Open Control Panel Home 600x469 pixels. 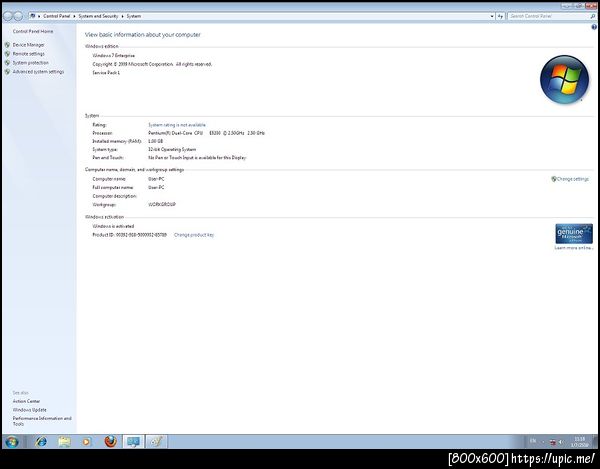tap(33, 31)
